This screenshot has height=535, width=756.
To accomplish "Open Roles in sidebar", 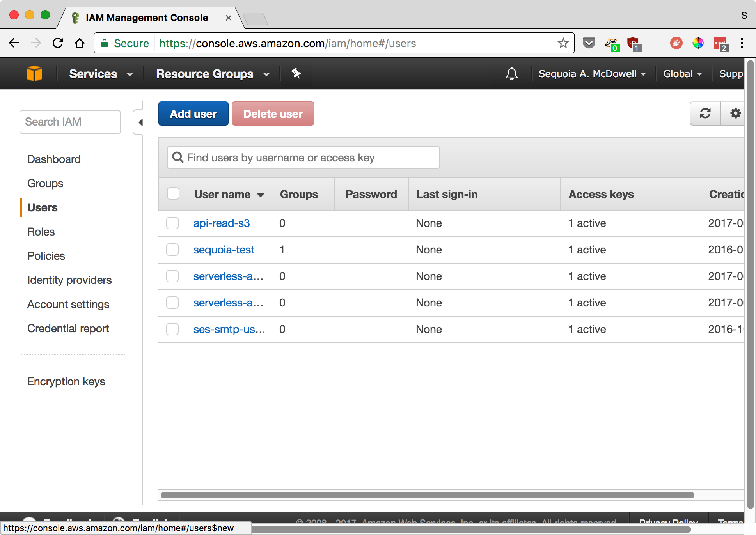I will click(x=41, y=232).
